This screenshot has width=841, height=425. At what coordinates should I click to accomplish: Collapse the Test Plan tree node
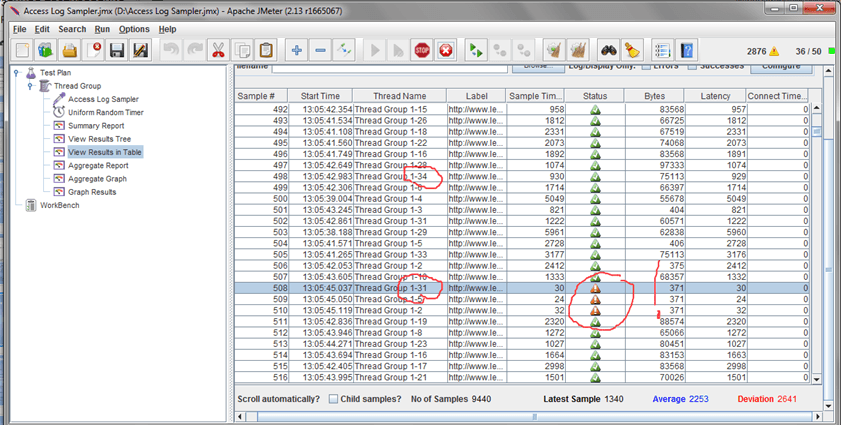pyautogui.click(x=17, y=72)
